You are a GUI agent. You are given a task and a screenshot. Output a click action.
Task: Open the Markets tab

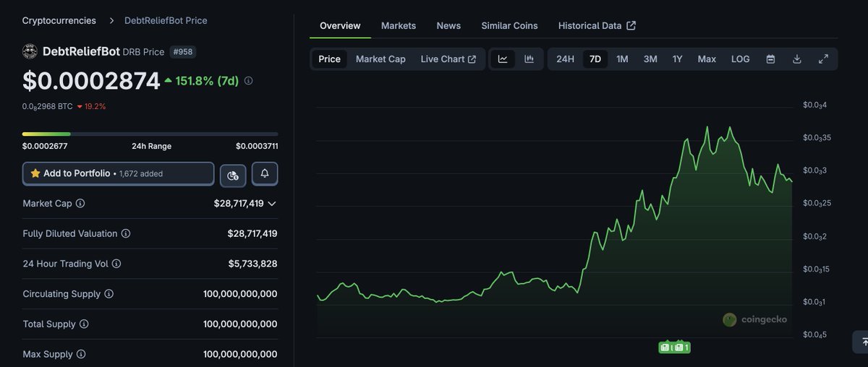click(399, 25)
